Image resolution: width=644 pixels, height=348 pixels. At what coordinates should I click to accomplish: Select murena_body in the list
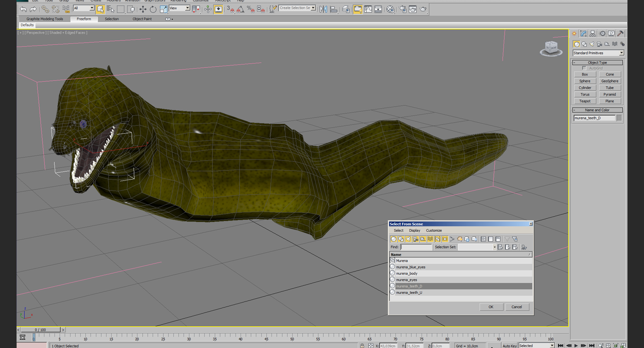(x=461, y=273)
